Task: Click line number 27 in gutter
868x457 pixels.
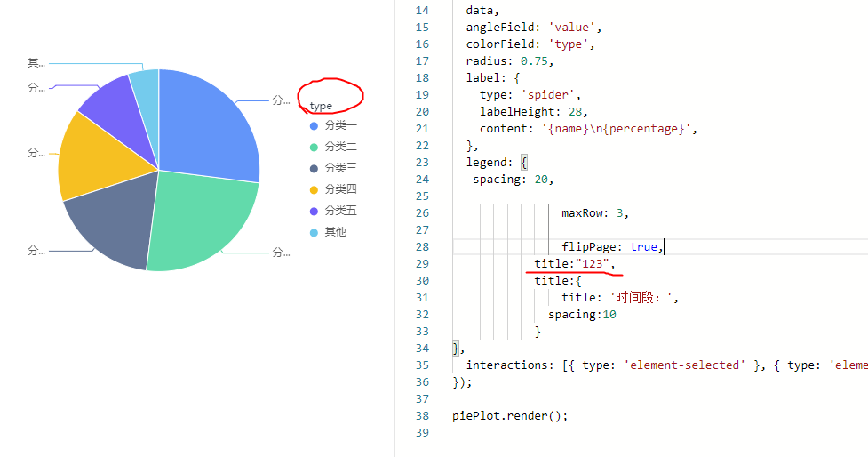Action: (x=422, y=230)
